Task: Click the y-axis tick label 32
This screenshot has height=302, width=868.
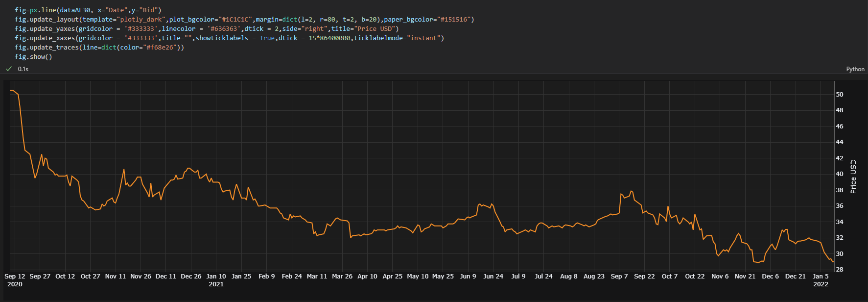Action: coord(840,238)
